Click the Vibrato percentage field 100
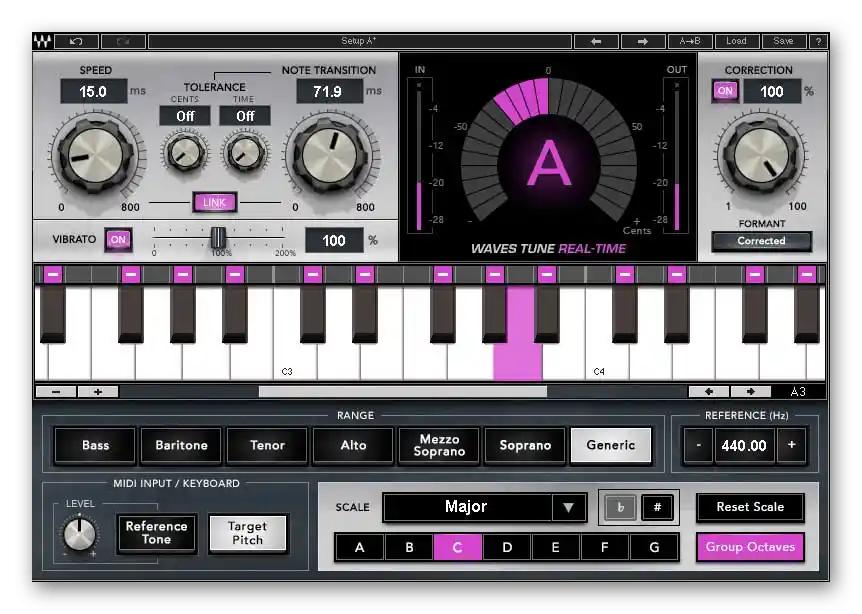This screenshot has width=862, height=614. pos(334,240)
